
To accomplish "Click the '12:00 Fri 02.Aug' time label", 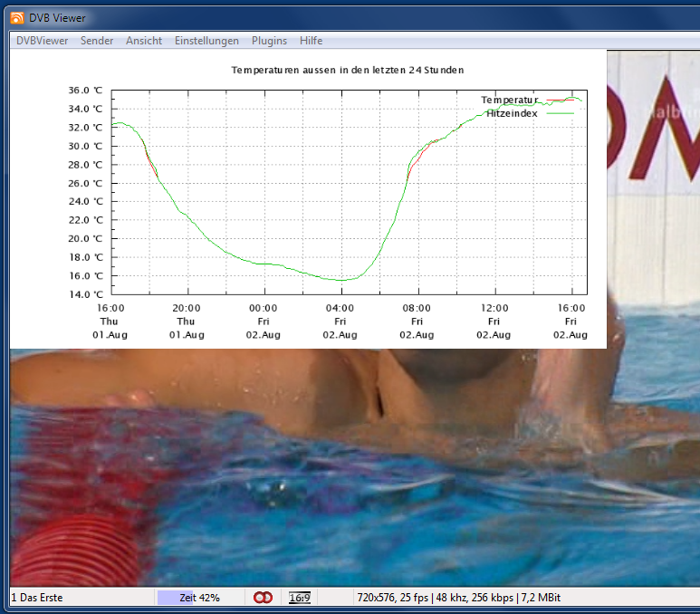I will pos(494,321).
